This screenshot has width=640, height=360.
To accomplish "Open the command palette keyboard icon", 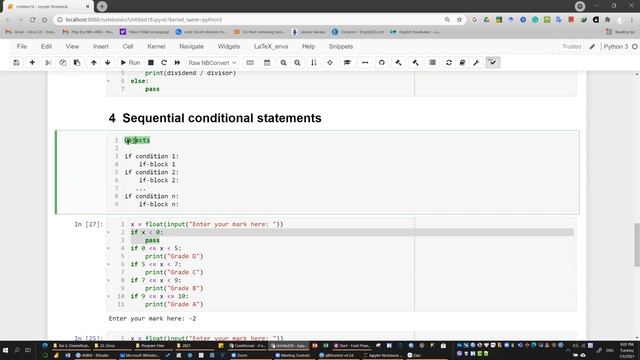I will (x=250, y=62).
